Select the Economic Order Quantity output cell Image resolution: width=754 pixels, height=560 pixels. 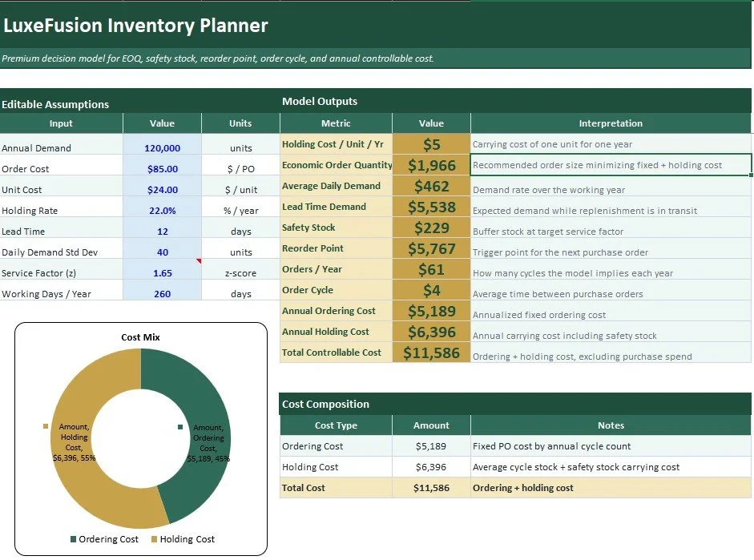[431, 164]
